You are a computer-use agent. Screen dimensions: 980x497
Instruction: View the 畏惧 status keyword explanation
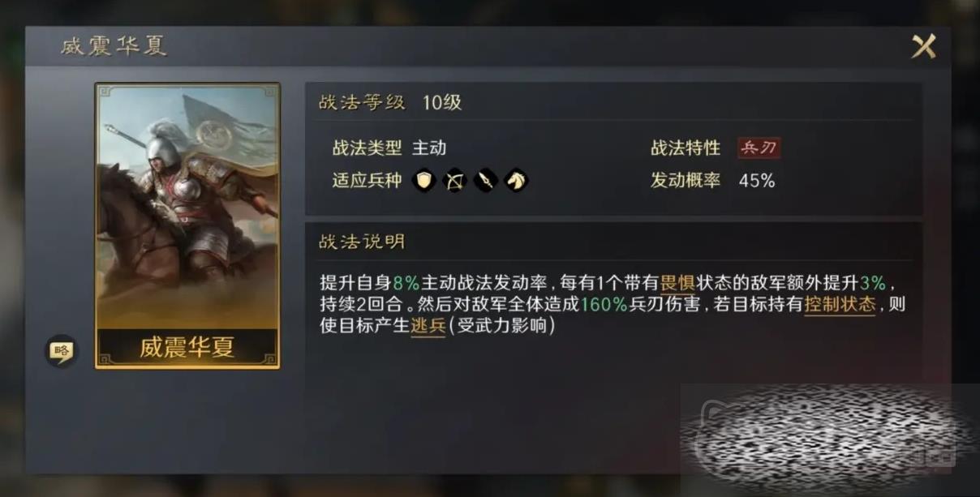pos(679,283)
